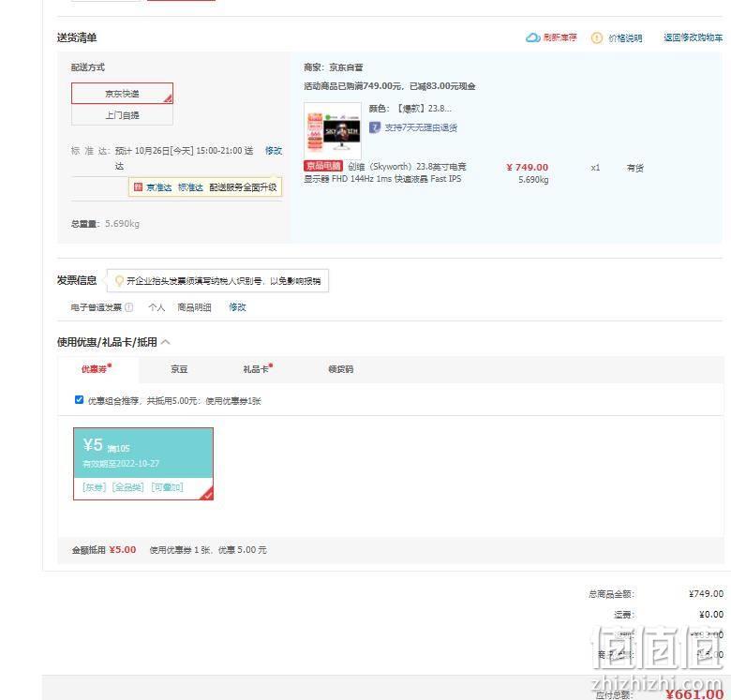This screenshot has width=731, height=700.
Task: Select 京东快递 delivery method
Action: [x=122, y=93]
